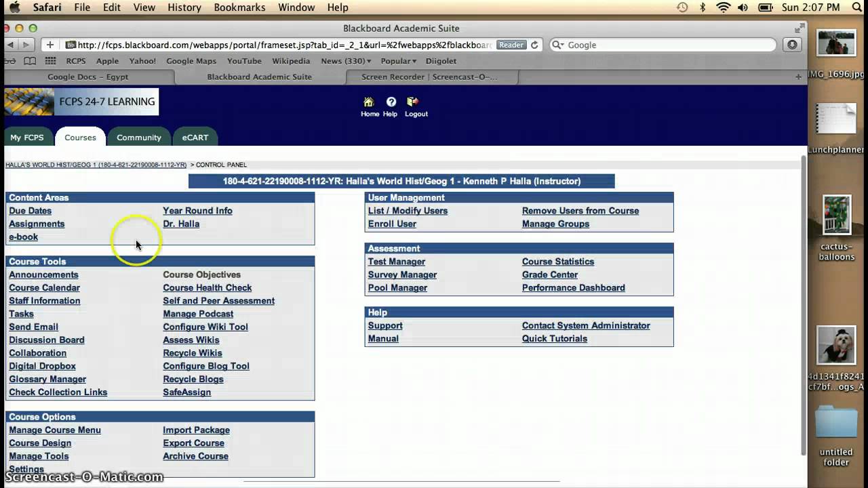
Task: Open the Due Dates content area
Action: (30, 211)
